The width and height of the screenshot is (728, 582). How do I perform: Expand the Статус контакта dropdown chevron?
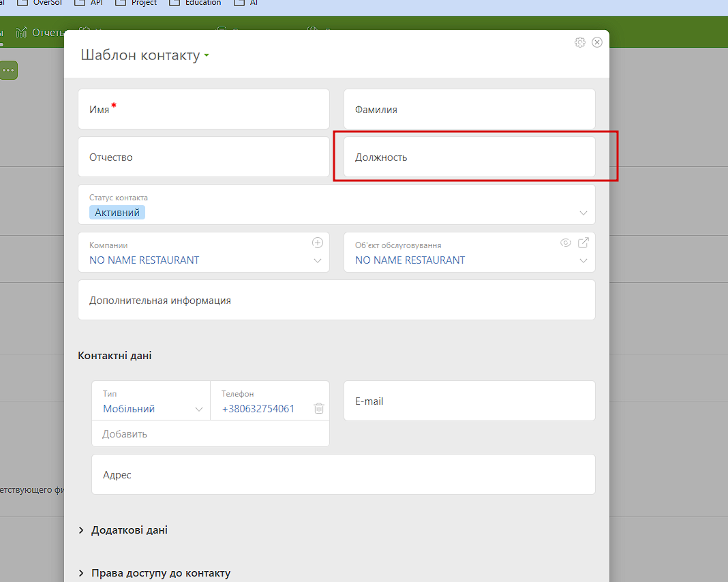583,213
